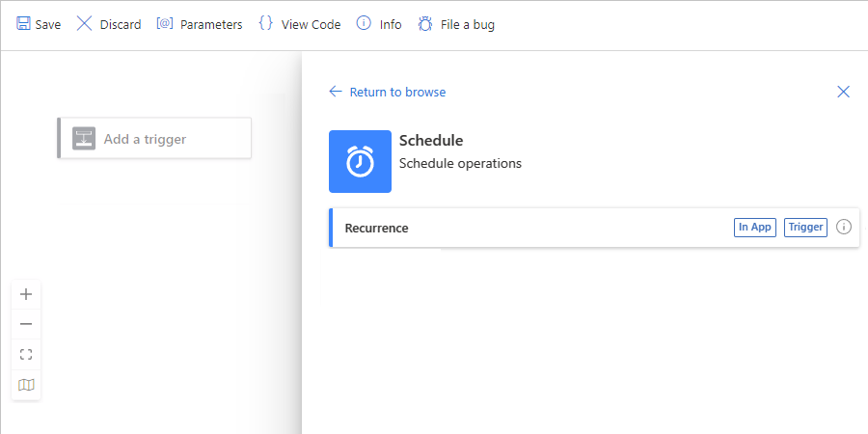Viewport: 868px width, 434px height.
Task: Click the File a bug icon
Action: coord(425,24)
